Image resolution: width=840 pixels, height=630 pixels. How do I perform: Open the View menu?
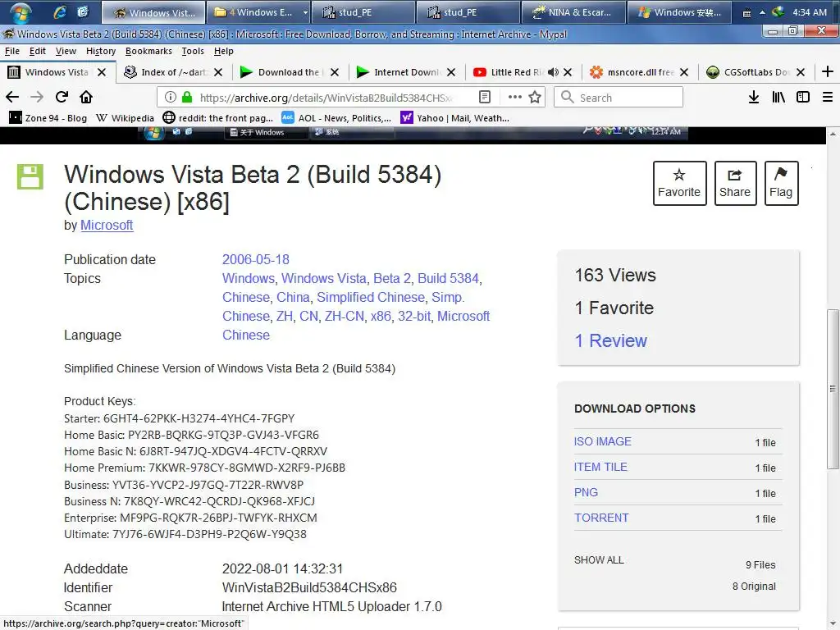tap(66, 51)
